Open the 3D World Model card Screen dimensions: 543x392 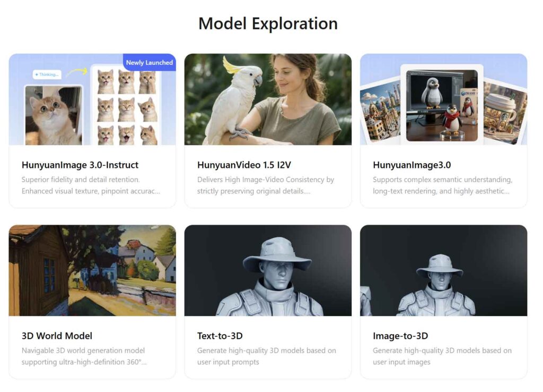pyautogui.click(x=56, y=336)
